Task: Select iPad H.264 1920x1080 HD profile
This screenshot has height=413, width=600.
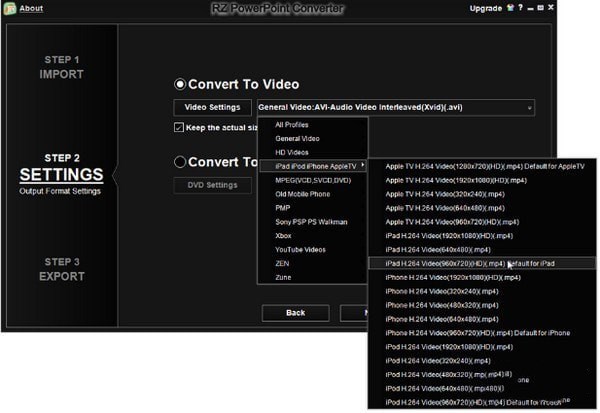Action: point(482,236)
